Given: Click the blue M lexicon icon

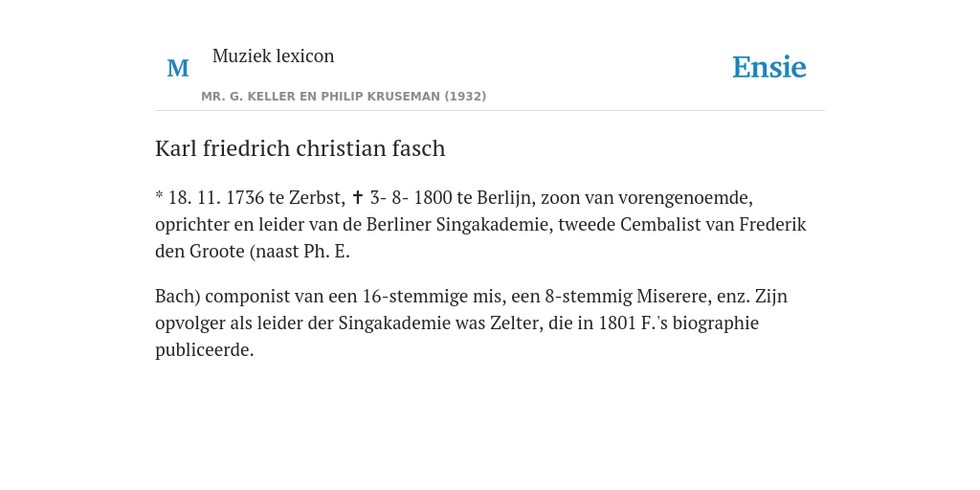Looking at the screenshot, I should point(178,68).
